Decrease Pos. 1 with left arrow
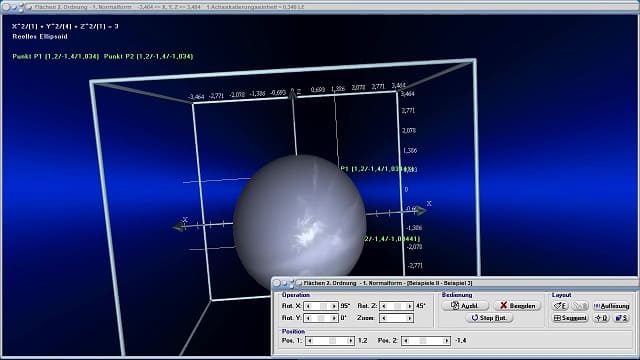This screenshot has width=640, height=360. click(x=310, y=340)
